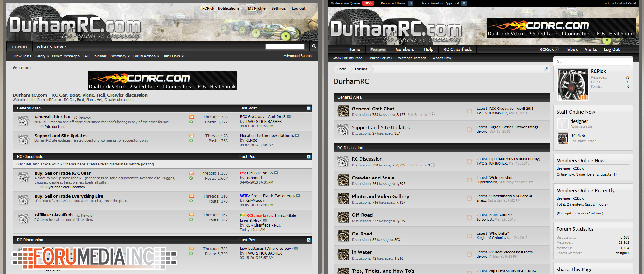Click the Log Out link in the left header
644x274 pixels.
click(x=298, y=8)
